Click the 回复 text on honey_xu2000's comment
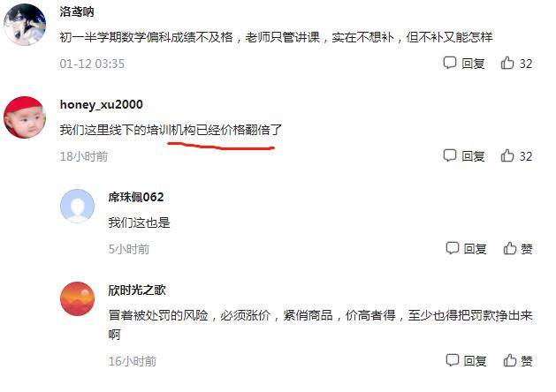 tap(473, 156)
